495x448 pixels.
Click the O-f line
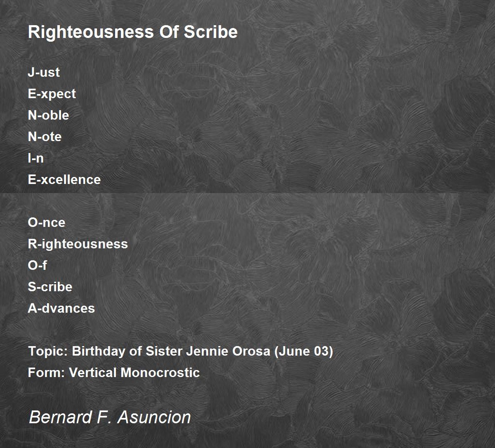click(37, 265)
